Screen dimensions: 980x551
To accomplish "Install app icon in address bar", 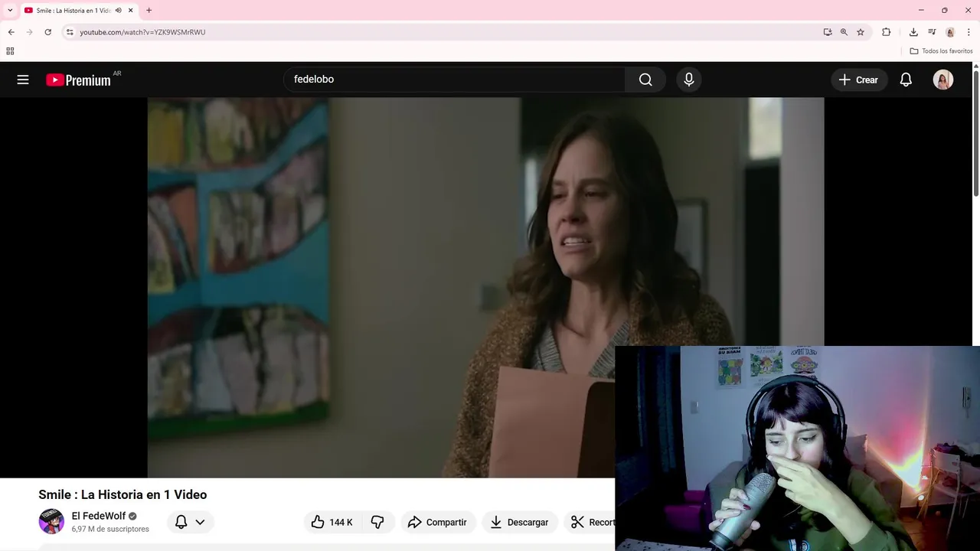I will pyautogui.click(x=828, y=32).
